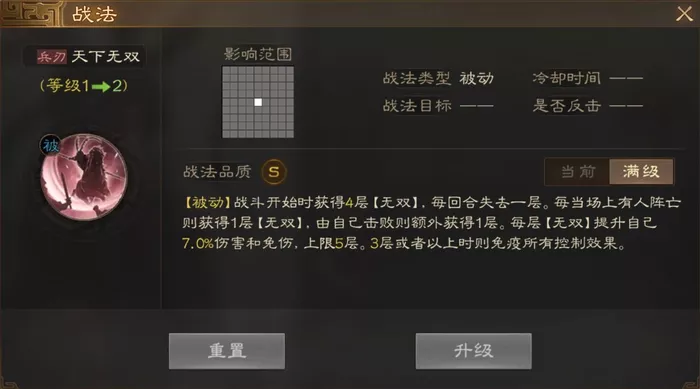Click the 天下无双 skill portrait icon

point(84,177)
